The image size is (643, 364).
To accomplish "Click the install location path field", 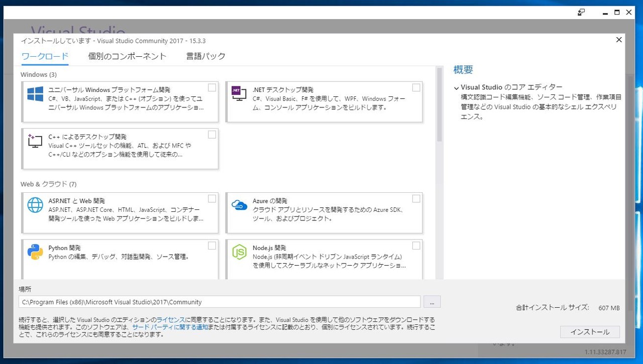I will (220, 302).
